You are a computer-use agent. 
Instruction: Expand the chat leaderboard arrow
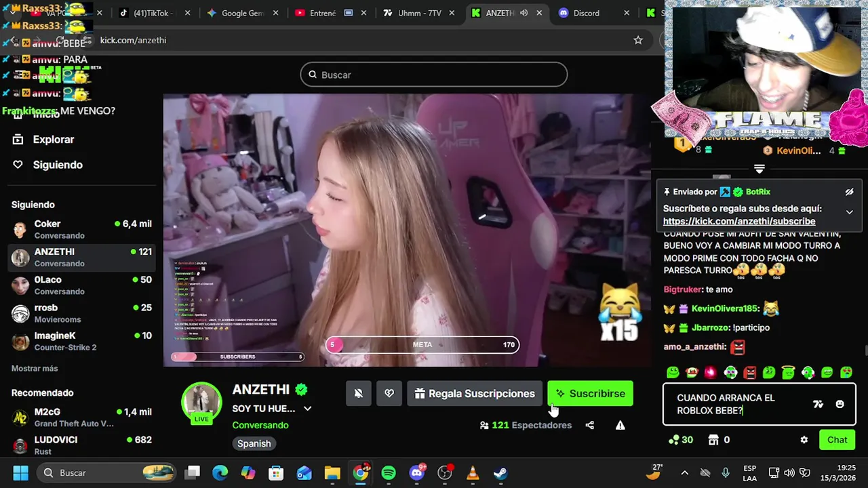coord(759,169)
